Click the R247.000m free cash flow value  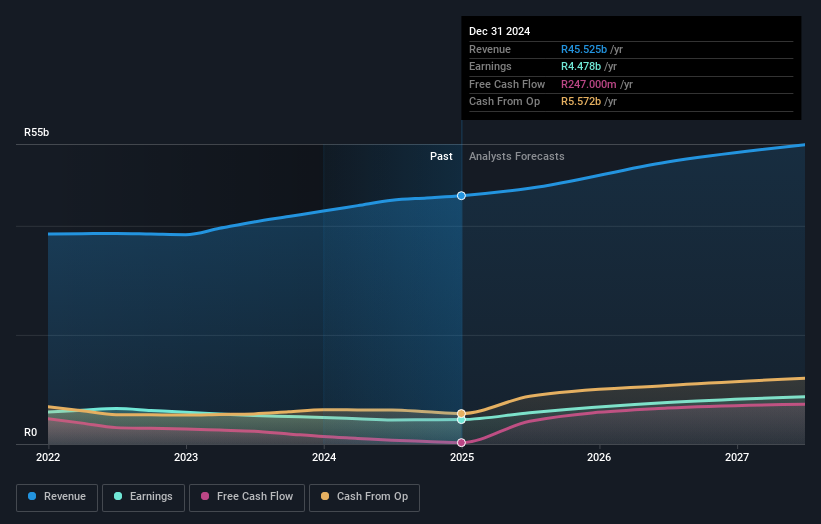(x=589, y=84)
